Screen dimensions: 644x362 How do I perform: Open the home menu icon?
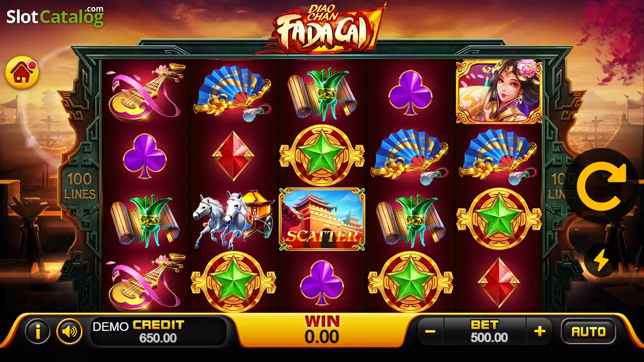pos(22,73)
